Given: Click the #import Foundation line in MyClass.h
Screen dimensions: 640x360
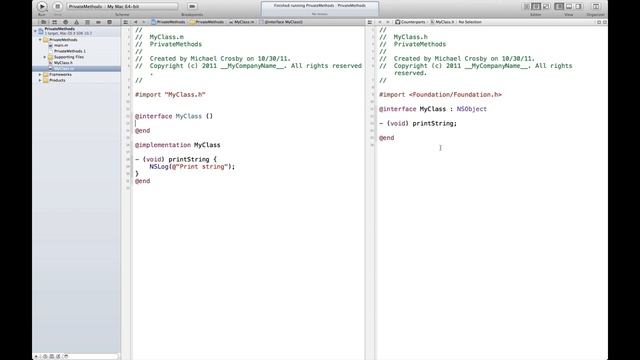Looking at the screenshot, I should pos(440,95).
